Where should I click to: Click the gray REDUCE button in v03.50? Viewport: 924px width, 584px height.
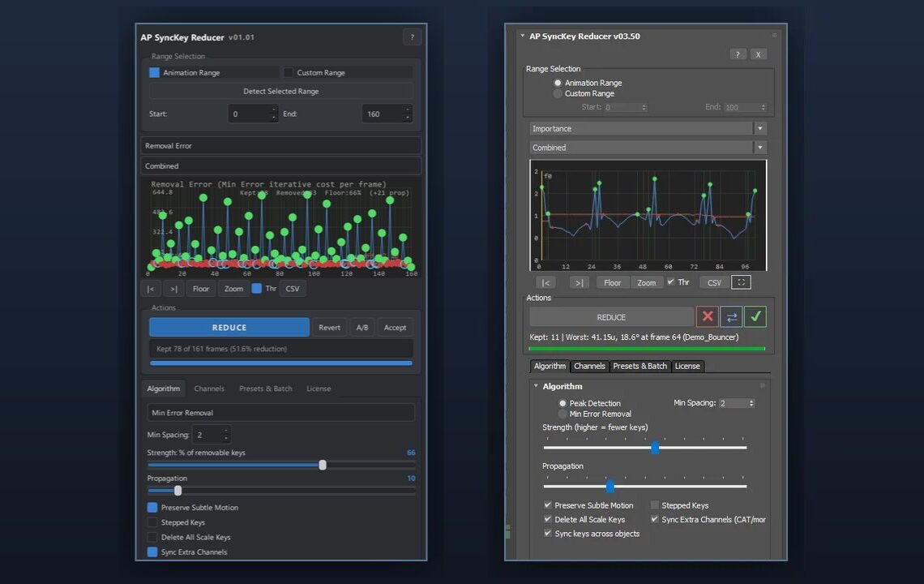[612, 317]
